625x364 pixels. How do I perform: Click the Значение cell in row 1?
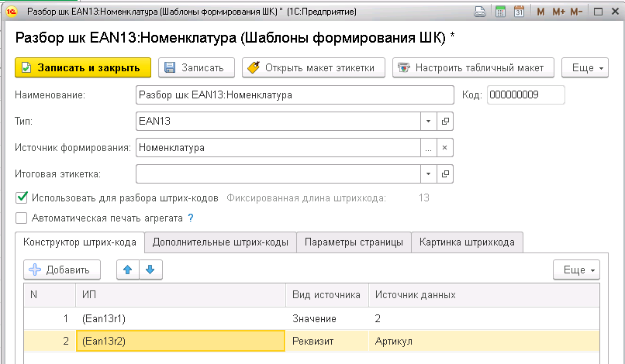tap(327, 318)
